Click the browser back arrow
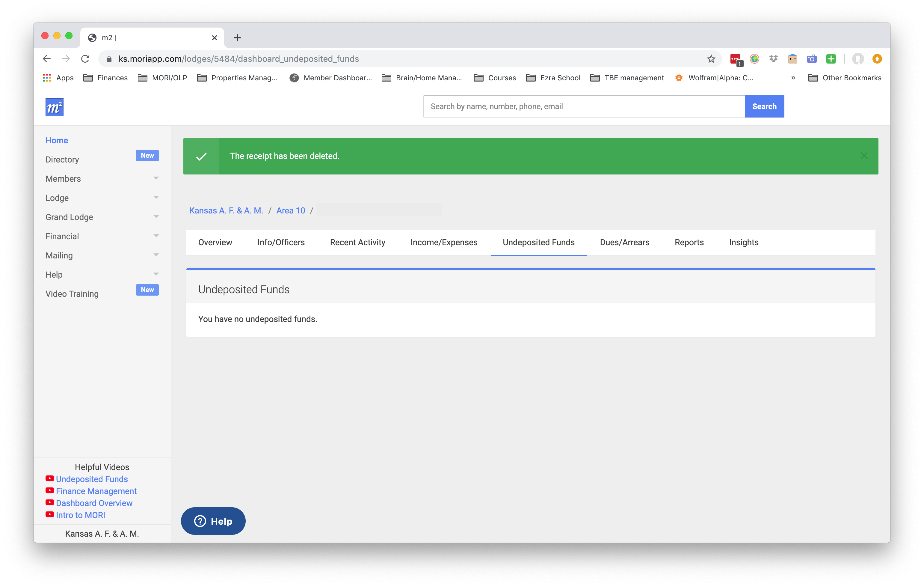This screenshot has width=924, height=587. pyautogui.click(x=47, y=59)
